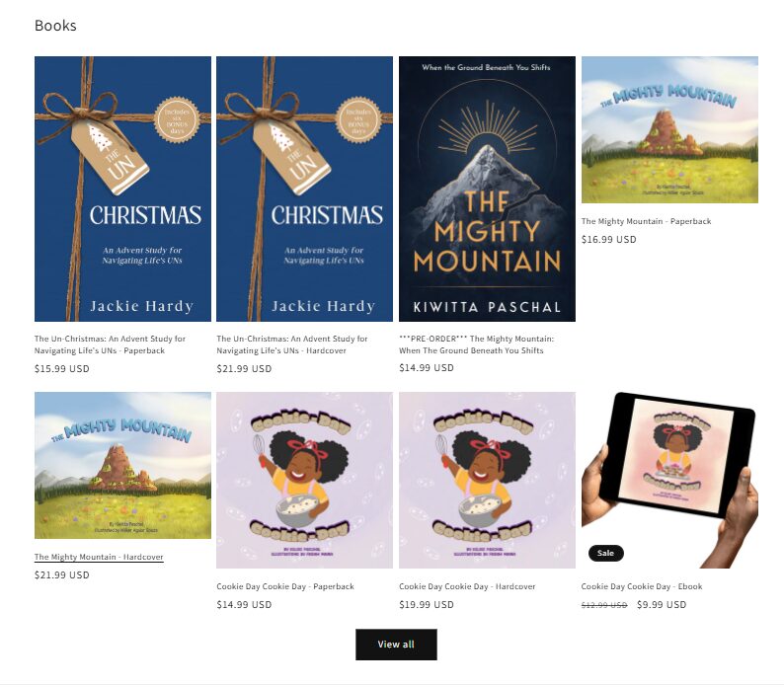The height and width of the screenshot is (687, 784).
Task: Open the Cookie Day Ebook tablet image
Action: (x=669, y=480)
